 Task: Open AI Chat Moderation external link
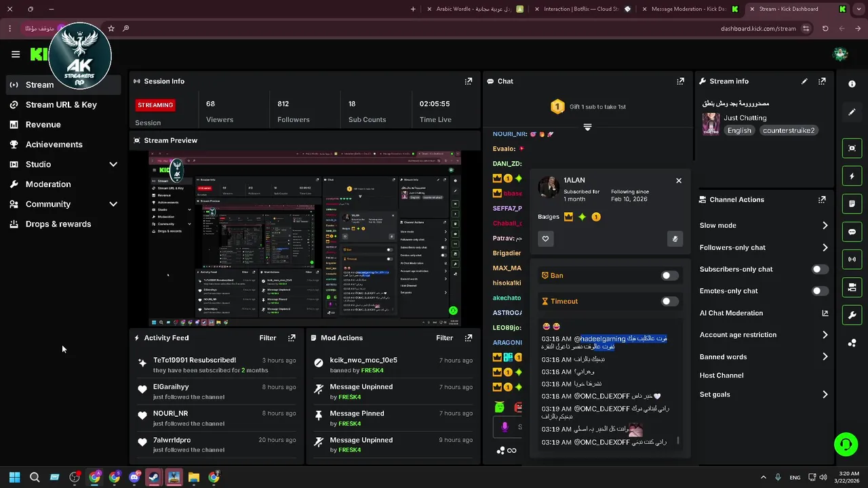click(825, 313)
